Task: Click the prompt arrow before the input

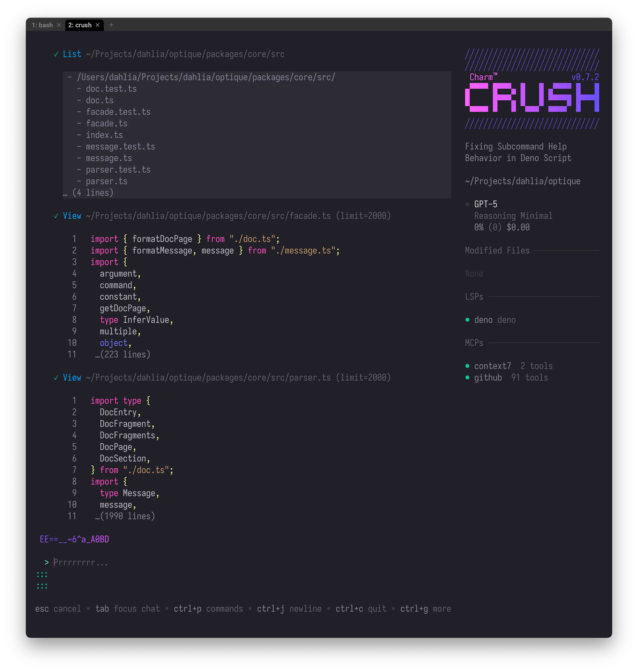Action: [47, 562]
